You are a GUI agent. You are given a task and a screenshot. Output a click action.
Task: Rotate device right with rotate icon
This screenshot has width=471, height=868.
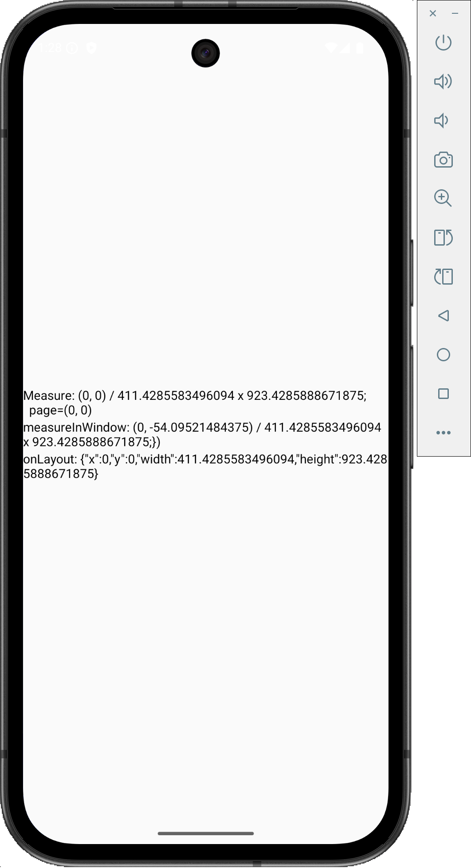click(x=443, y=238)
